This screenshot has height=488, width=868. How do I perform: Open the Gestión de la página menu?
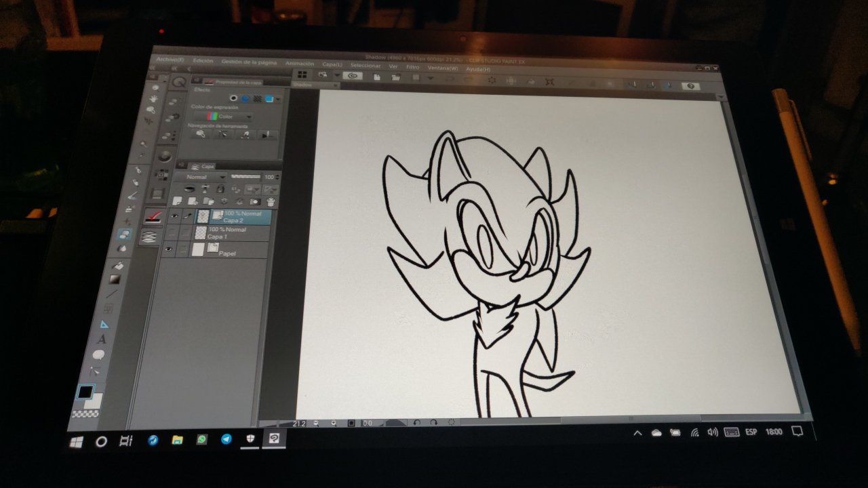coord(249,62)
